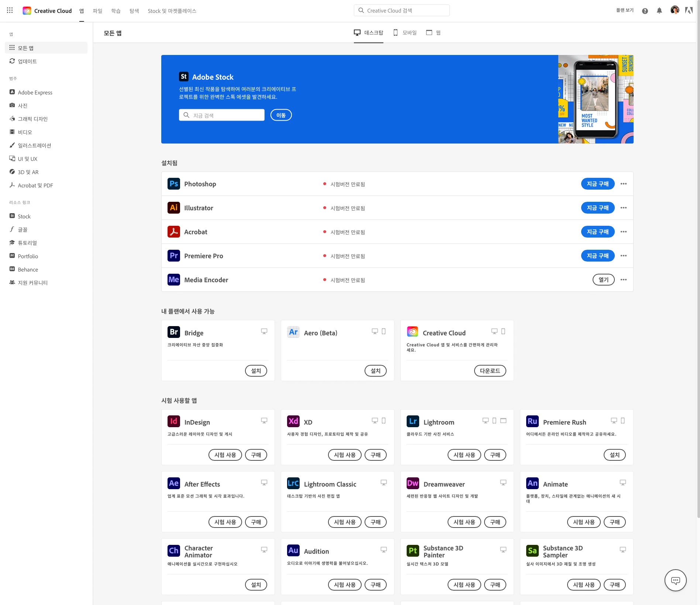
Task: Click the Character Animator app icon
Action: pyautogui.click(x=174, y=551)
